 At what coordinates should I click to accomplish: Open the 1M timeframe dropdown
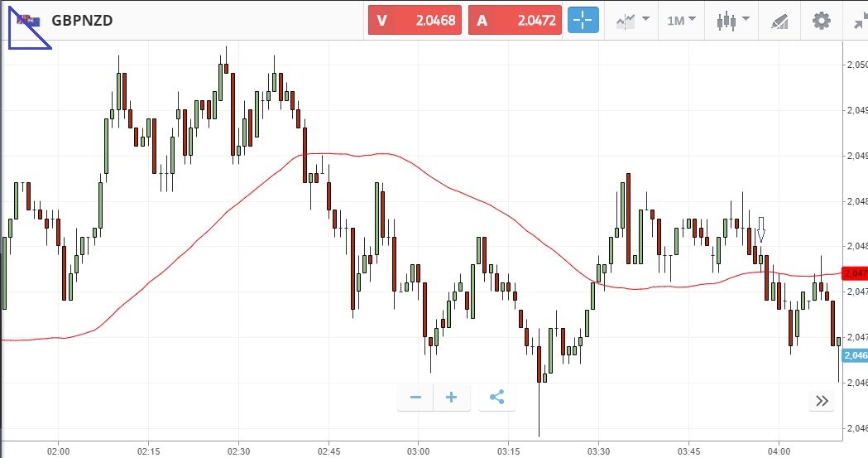(682, 21)
